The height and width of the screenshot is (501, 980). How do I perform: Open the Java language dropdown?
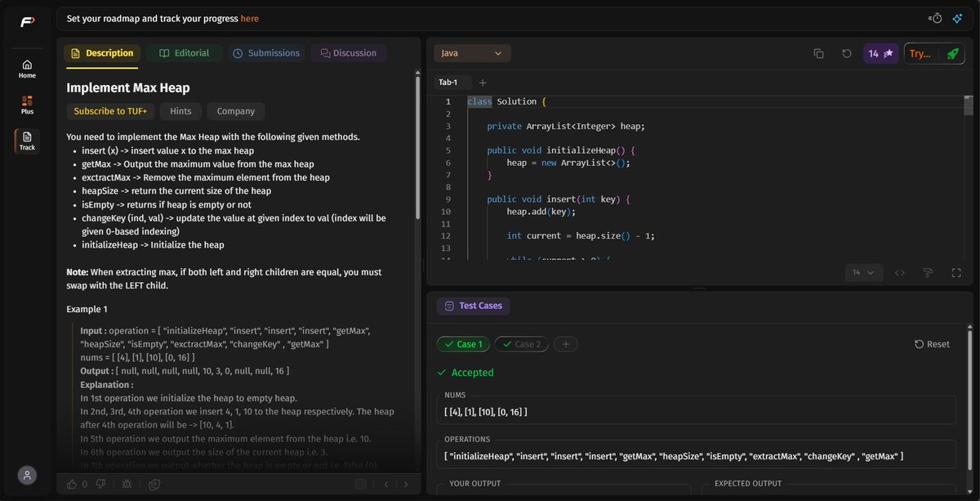point(472,53)
